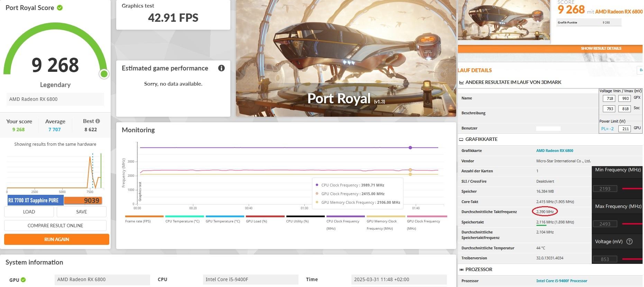
Task: Click the Voltage 853 field
Action: pos(605,259)
